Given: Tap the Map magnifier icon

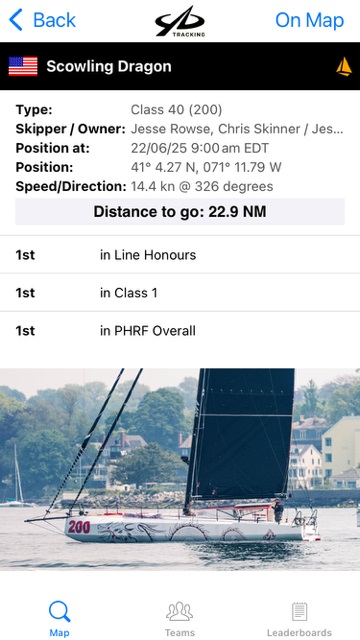Looking at the screenshot, I should click(x=60, y=612).
